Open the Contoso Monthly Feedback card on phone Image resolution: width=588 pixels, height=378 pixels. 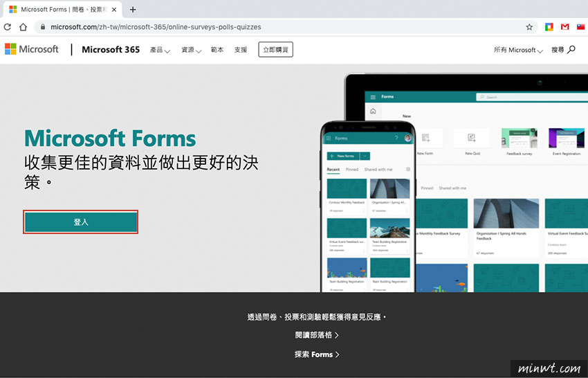point(347,197)
